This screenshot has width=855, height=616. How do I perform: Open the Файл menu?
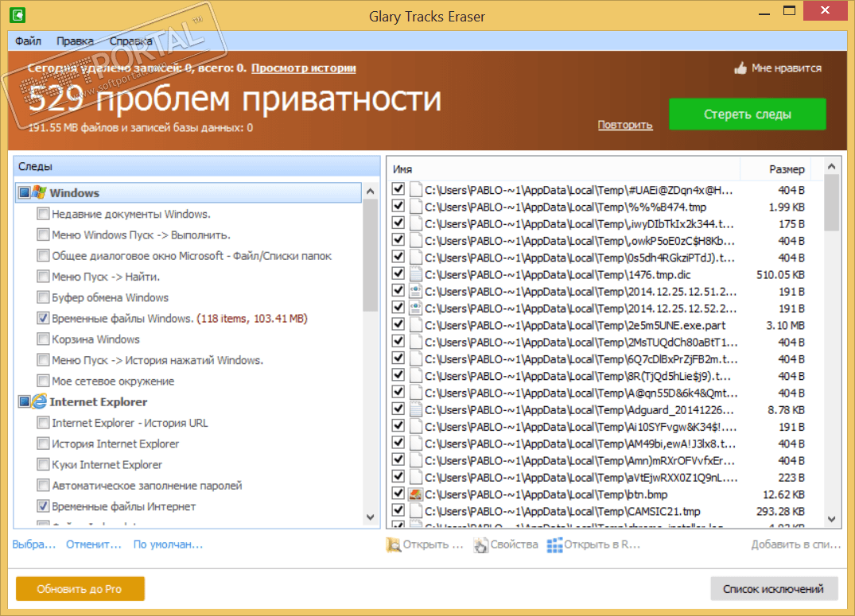[29, 41]
